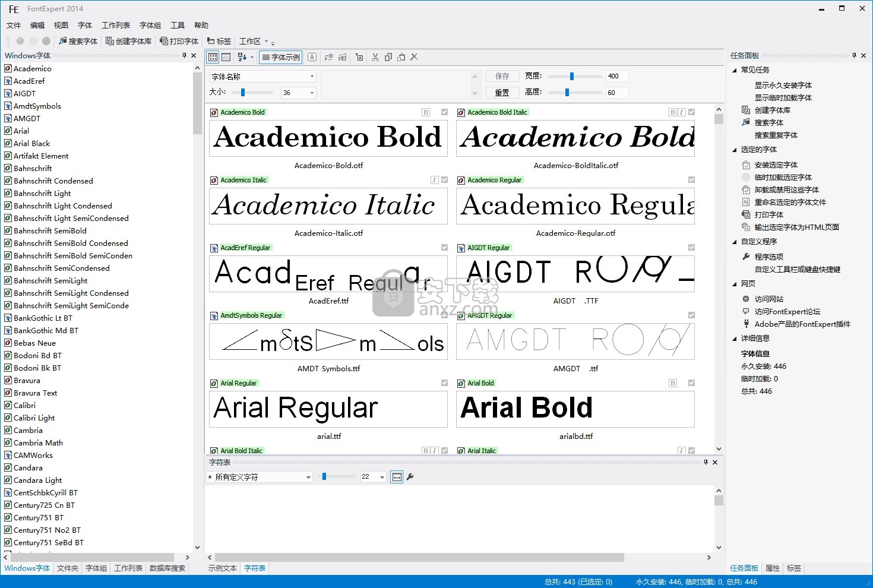Open the 所有定义字符 character set dropdown

tap(260, 477)
